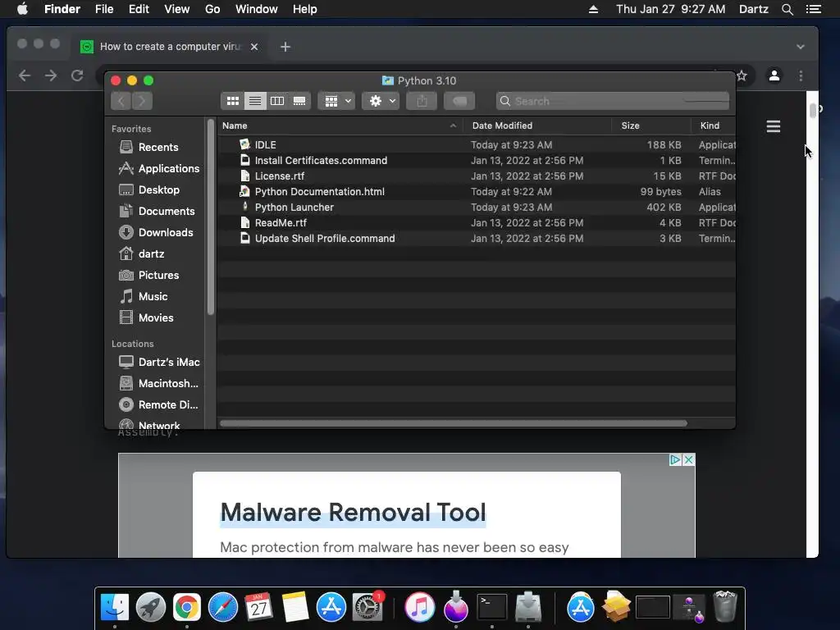Select Desktop in Finder sidebar
840x630 pixels.
pos(149,189)
